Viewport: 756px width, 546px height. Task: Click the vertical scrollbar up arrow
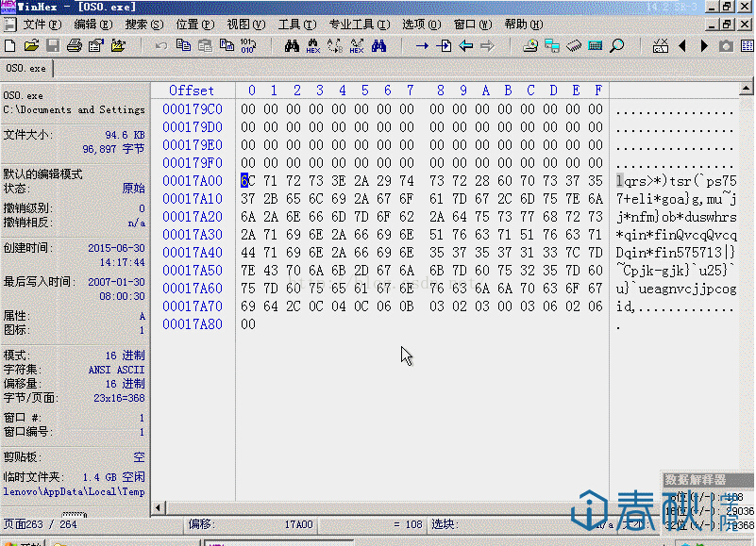tap(746, 89)
